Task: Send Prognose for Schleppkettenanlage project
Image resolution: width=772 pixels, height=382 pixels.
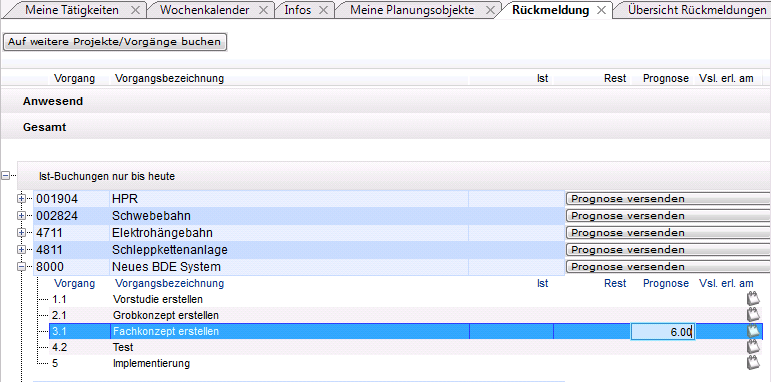Action: [669, 250]
